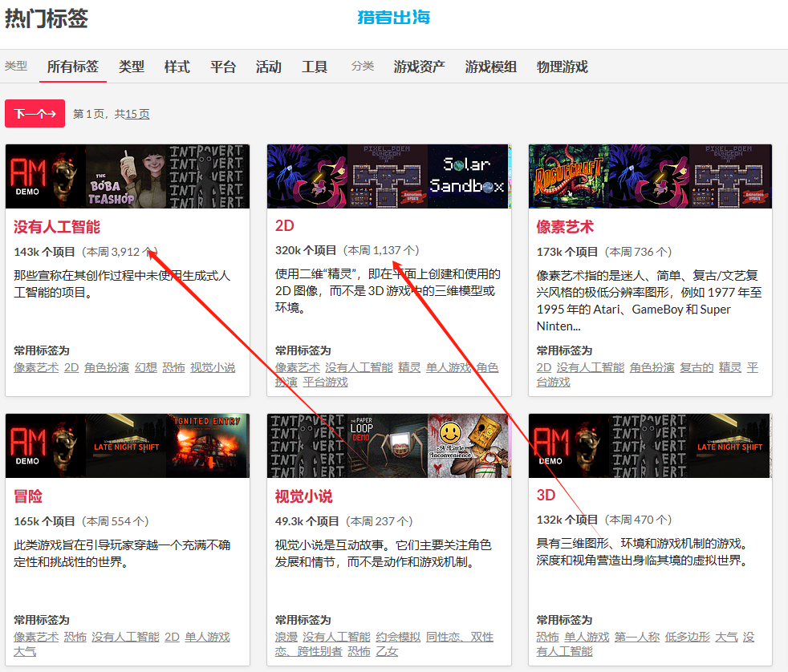Viewport: 788px width, 672px height.
Task: Click 猎者出海 logo at top
Action: click(x=394, y=17)
